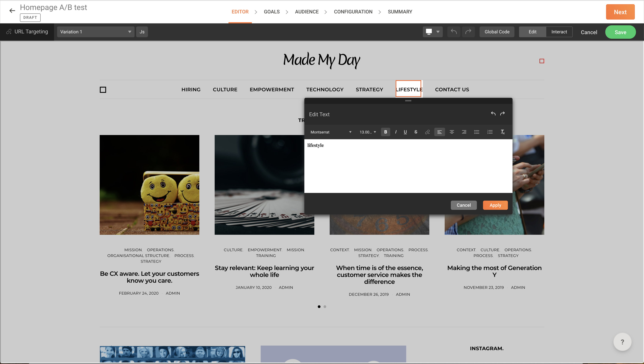644x364 pixels.
Task: Click the Edit Text panel undo arrow
Action: coord(493,114)
